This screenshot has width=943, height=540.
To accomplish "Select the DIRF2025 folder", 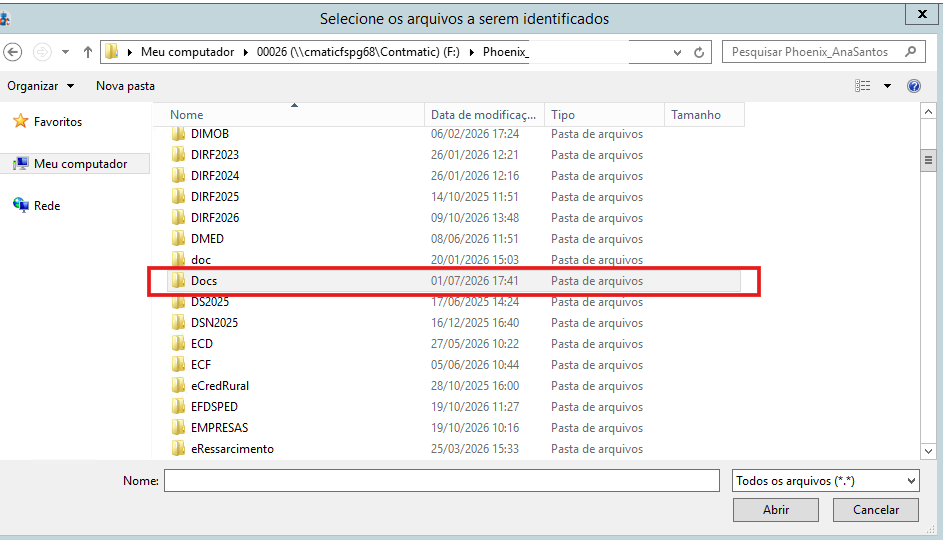I will (215, 197).
